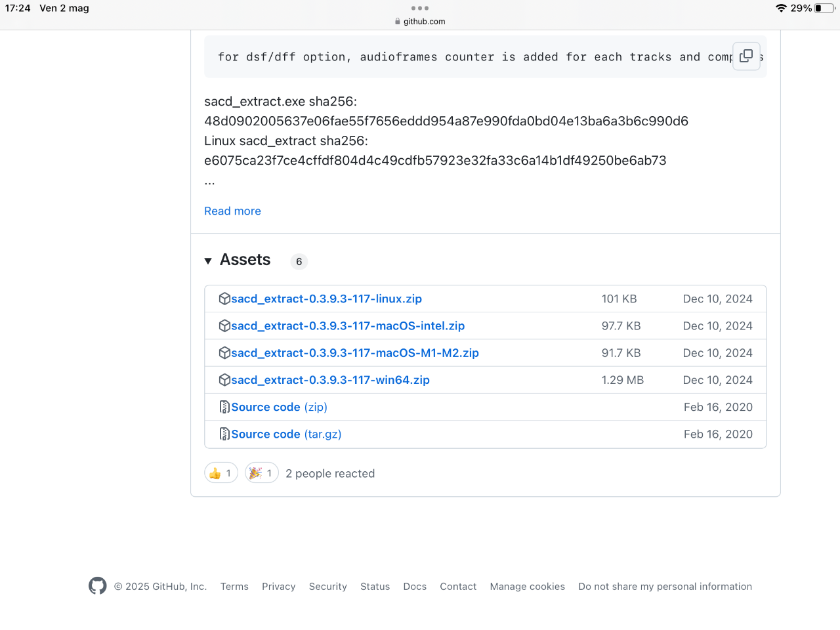Viewport: 840px width, 630px height.
Task: Click the Dec 10, 2024 date of win64.zip
Action: (x=717, y=380)
